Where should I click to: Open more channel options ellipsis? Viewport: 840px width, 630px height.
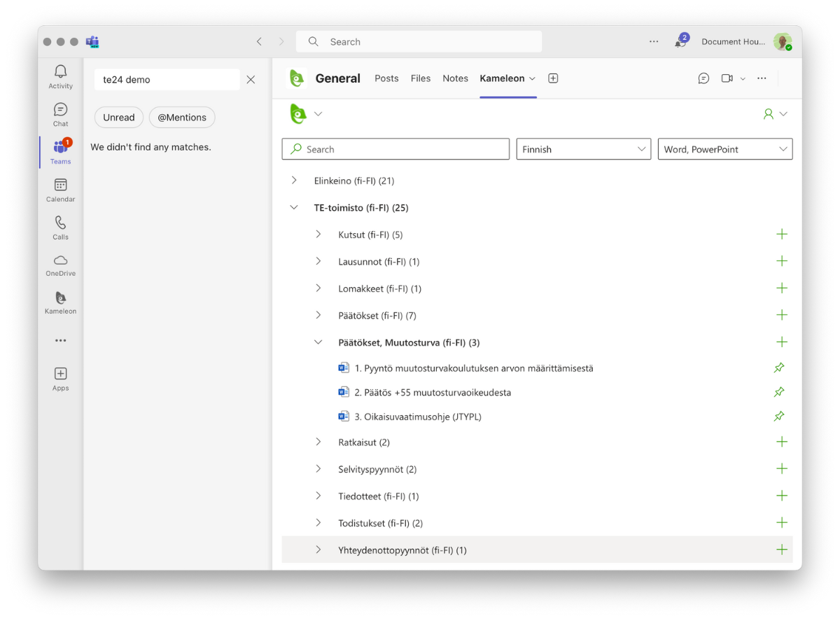[x=762, y=78]
